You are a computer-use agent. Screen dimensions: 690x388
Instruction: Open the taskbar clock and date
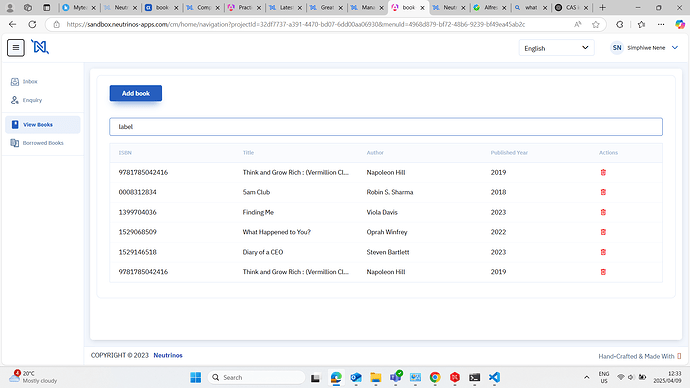pos(668,377)
